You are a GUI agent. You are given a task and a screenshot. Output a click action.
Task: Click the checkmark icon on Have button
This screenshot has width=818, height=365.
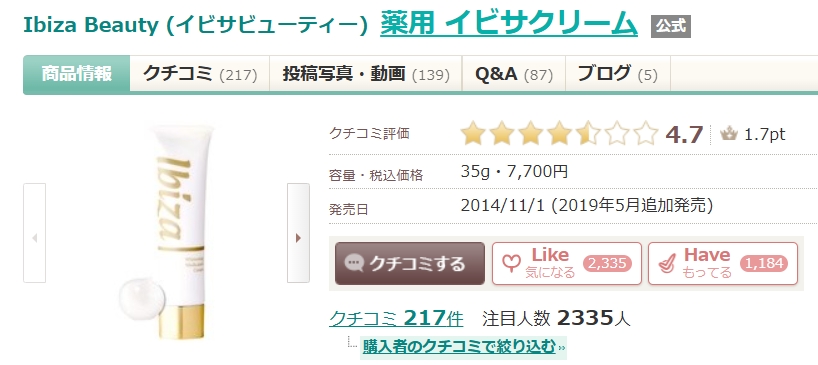coord(667,264)
